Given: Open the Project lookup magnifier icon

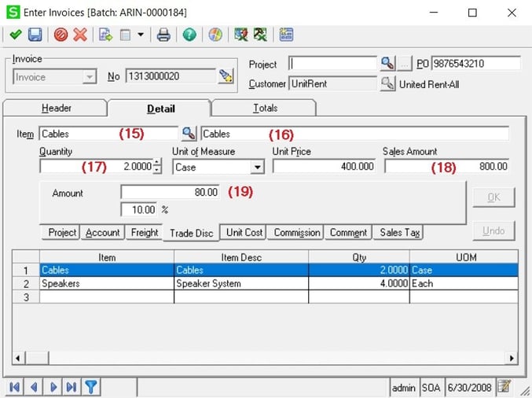Looking at the screenshot, I should pyautogui.click(x=387, y=64).
